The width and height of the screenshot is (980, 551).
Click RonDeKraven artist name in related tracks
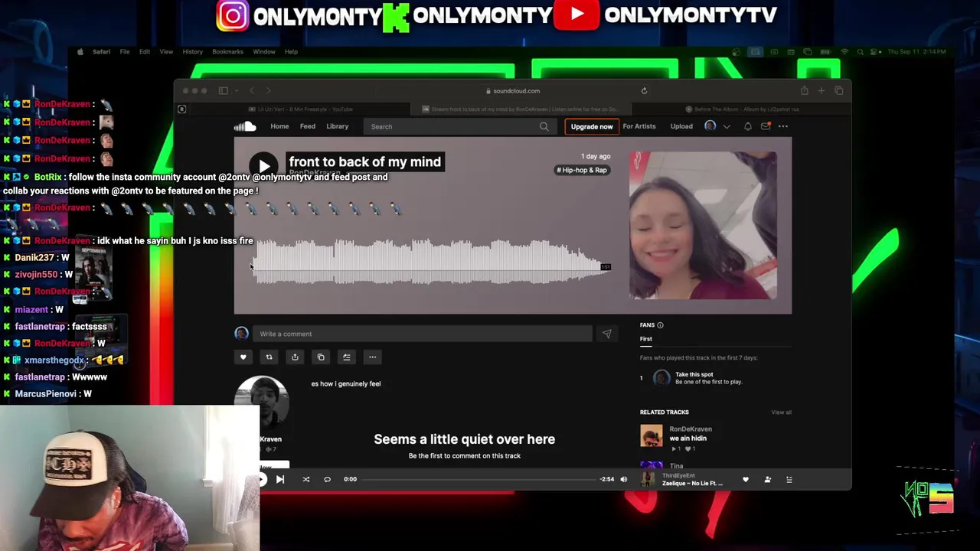[691, 429]
